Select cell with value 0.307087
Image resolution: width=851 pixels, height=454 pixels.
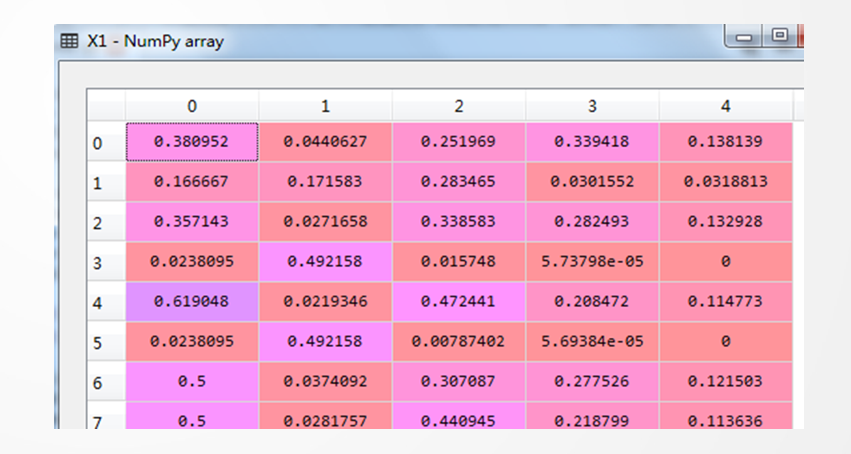click(459, 381)
